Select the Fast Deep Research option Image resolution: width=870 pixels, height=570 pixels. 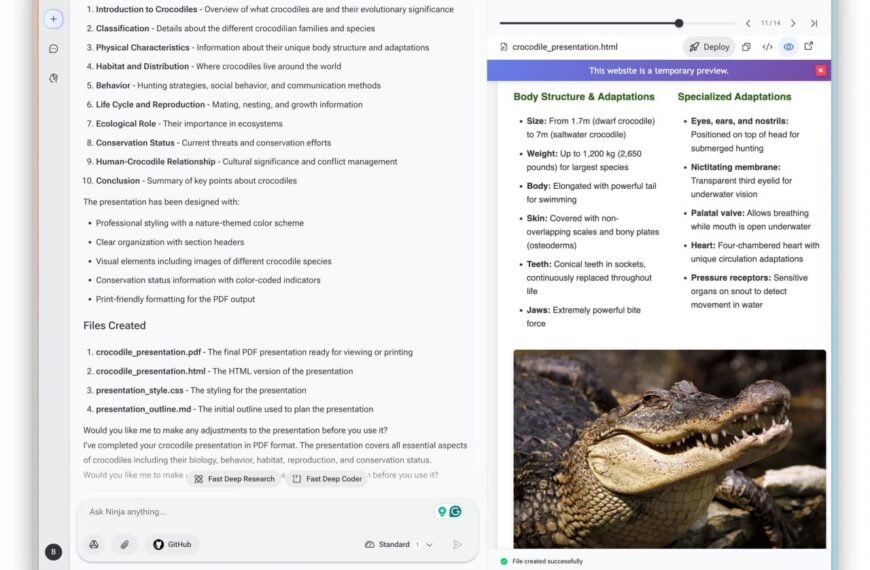[234, 479]
